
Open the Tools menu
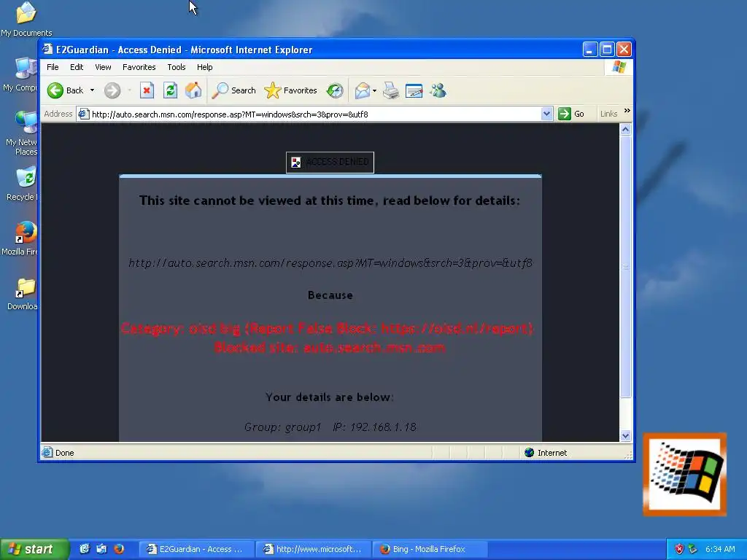177,67
